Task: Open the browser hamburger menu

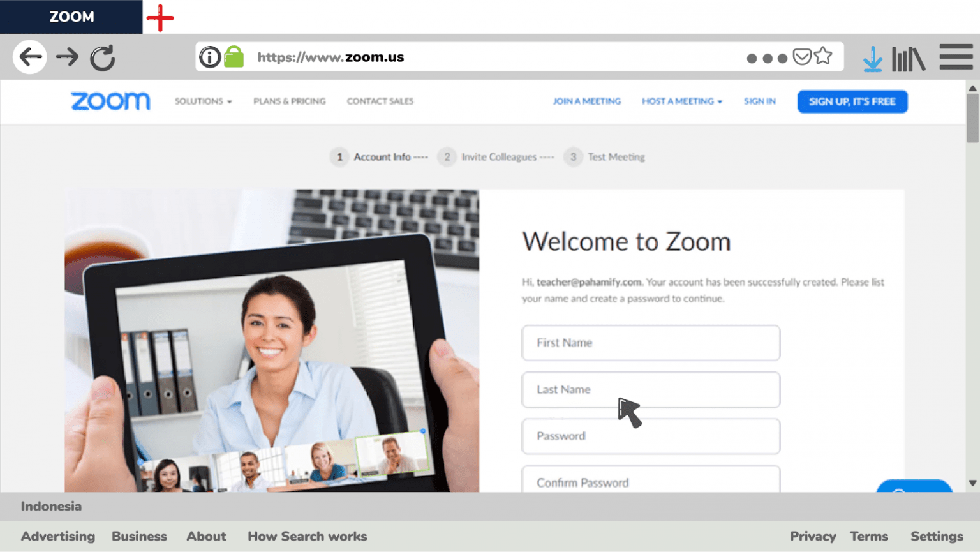Action: point(956,57)
